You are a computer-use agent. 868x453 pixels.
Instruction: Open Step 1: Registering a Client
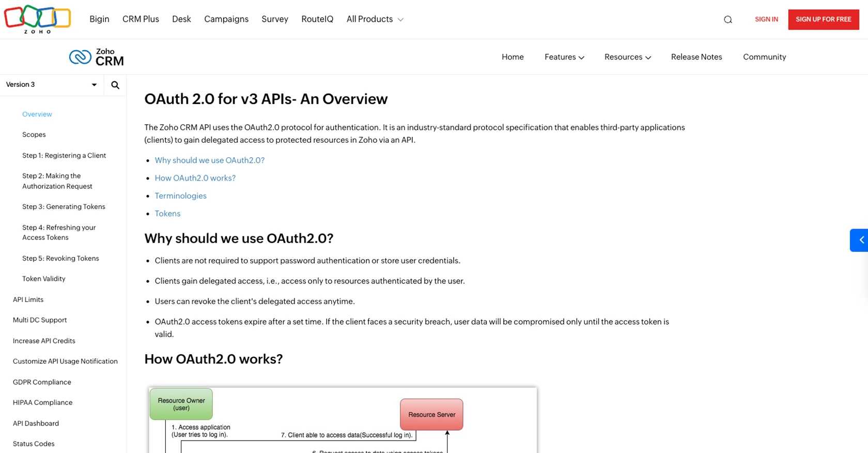(x=64, y=155)
